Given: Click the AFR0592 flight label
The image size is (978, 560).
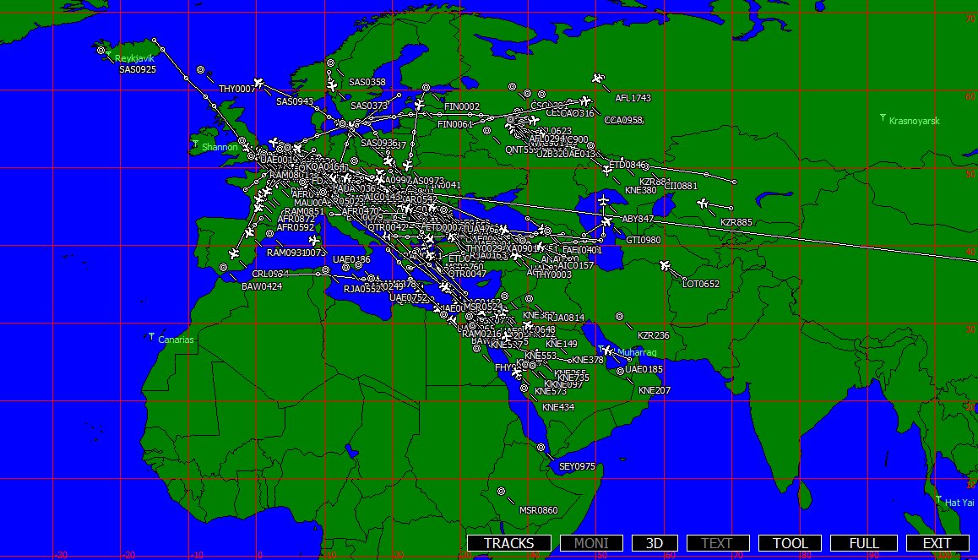Looking at the screenshot, I should [x=296, y=227].
